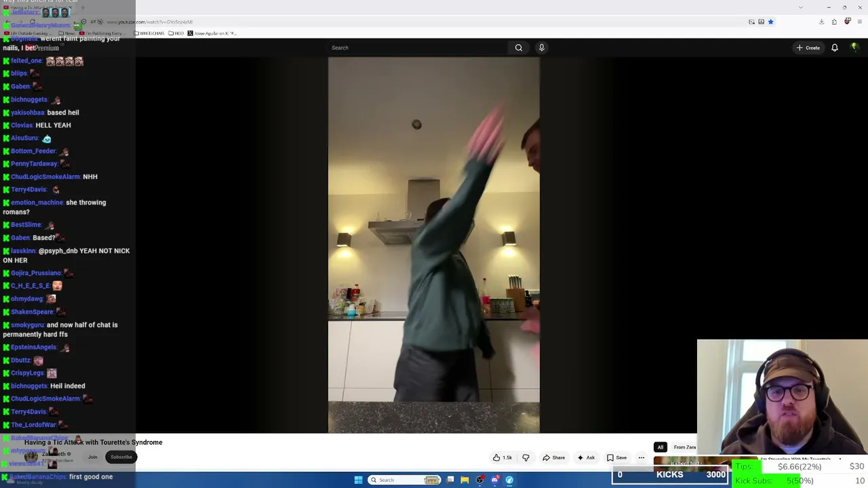
Task: Click chat username Gojira_Prussiano
Action: (x=36, y=273)
